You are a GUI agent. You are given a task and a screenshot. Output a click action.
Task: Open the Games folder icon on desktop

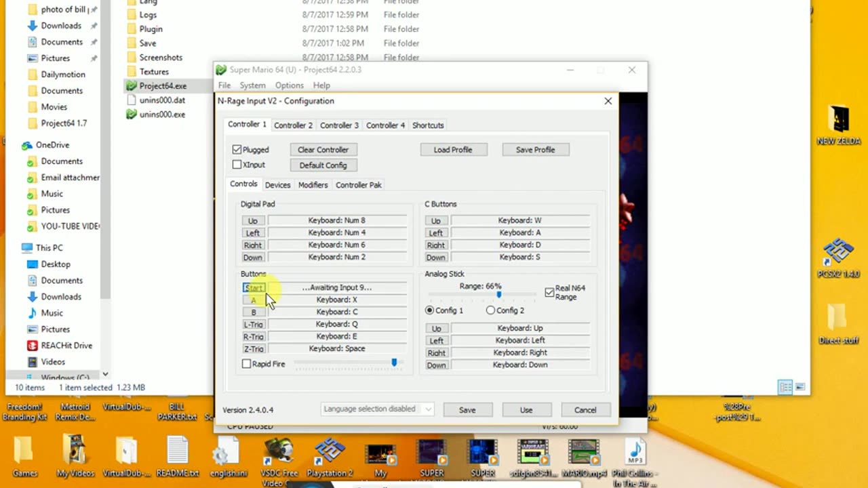[24, 451]
